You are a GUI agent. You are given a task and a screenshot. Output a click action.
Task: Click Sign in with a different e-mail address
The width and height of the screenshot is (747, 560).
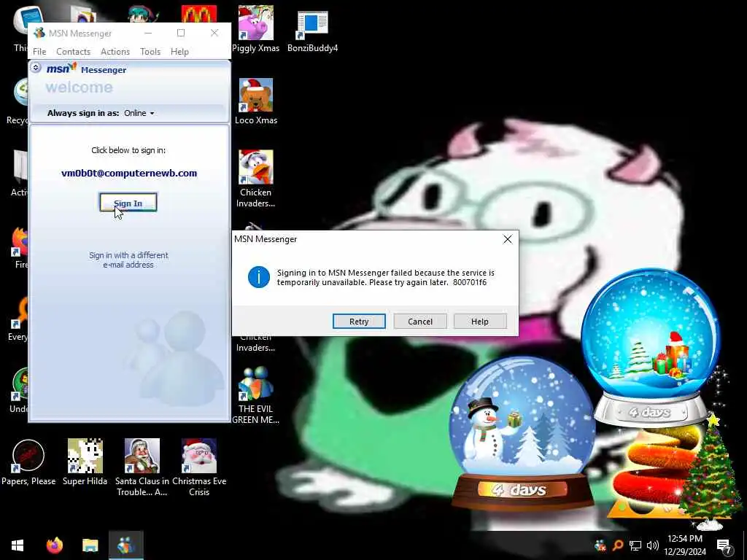click(128, 260)
